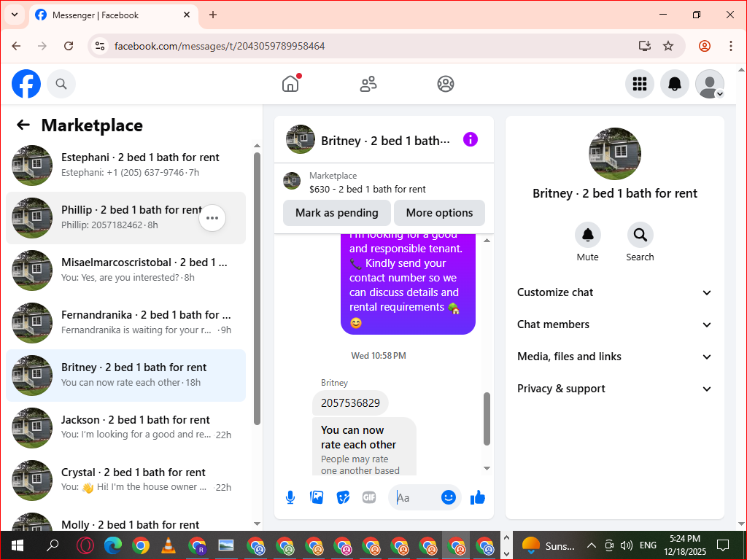The width and height of the screenshot is (747, 560).
Task: Click the More options button
Action: click(439, 213)
